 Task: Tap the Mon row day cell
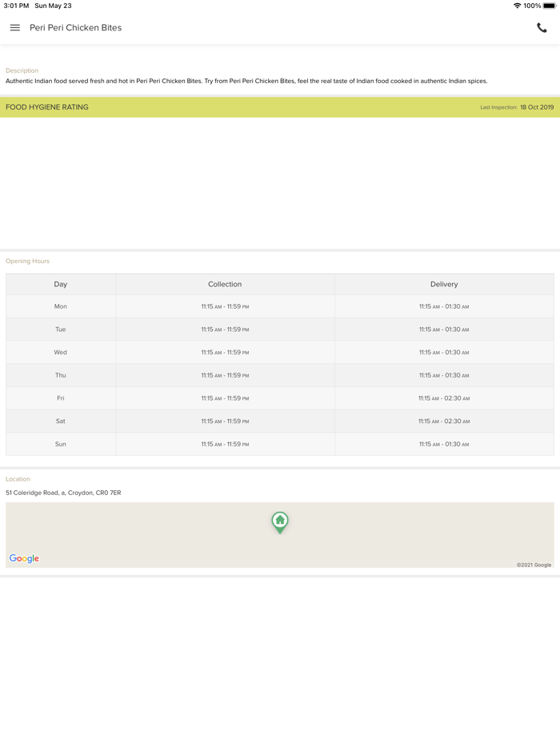61,306
